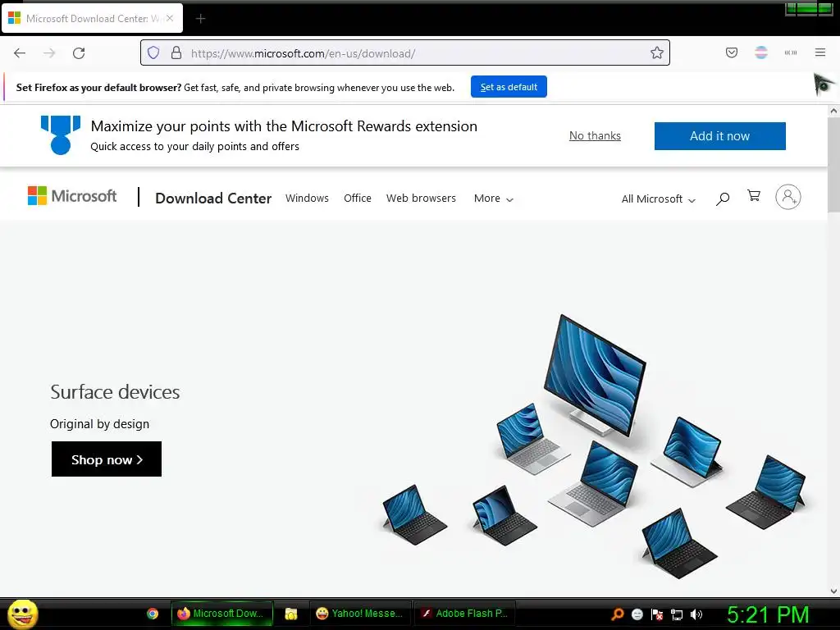The height and width of the screenshot is (630, 840).
Task: Go to Microsoft home via the logo
Action: click(72, 196)
